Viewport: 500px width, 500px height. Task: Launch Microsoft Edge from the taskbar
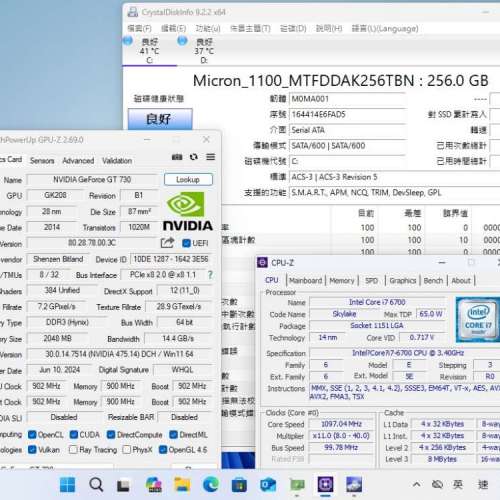click(211, 485)
